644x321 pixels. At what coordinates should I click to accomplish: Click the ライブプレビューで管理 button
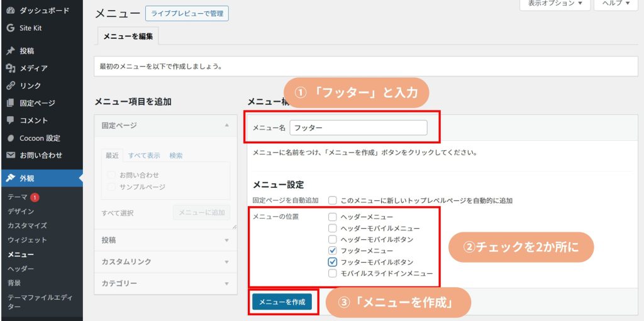point(187,13)
